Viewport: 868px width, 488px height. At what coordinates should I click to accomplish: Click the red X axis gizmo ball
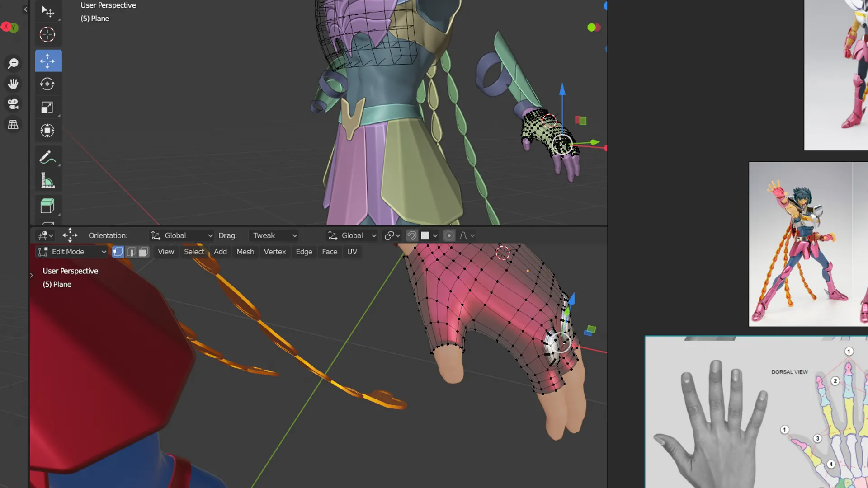coord(5,27)
